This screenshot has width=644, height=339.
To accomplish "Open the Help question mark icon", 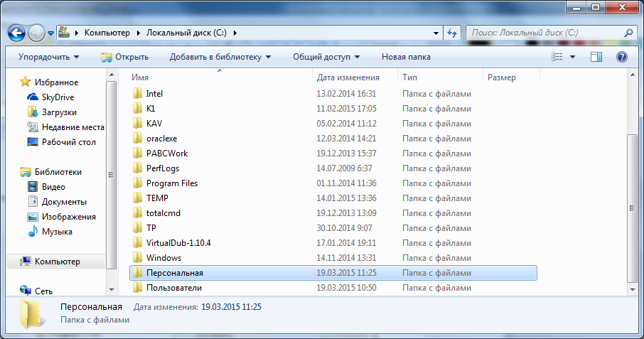I will click(x=622, y=57).
